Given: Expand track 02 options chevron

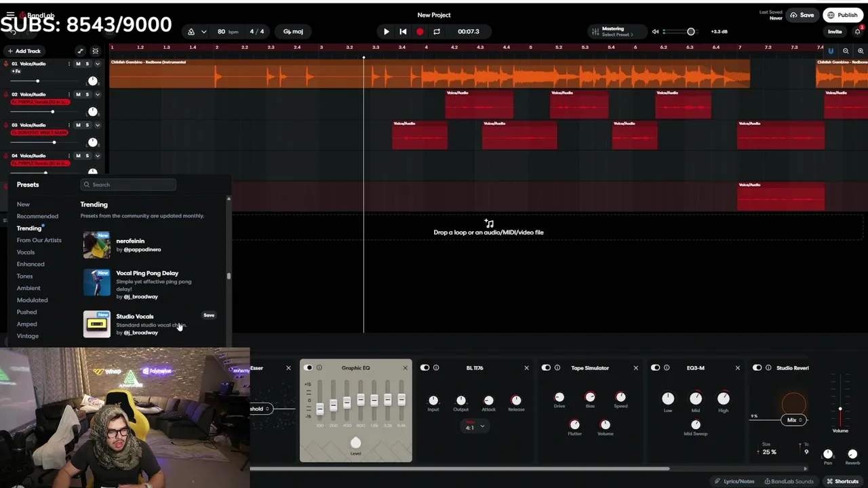Looking at the screenshot, I should (x=97, y=94).
